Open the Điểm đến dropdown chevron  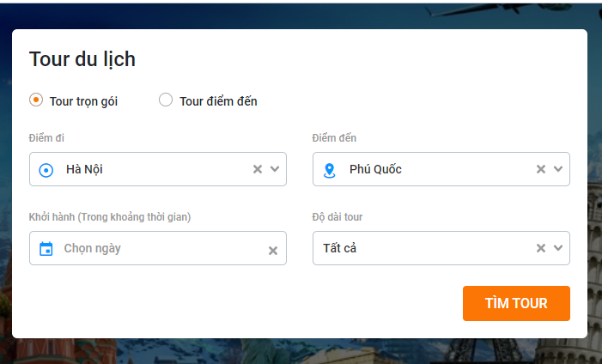pos(558,169)
